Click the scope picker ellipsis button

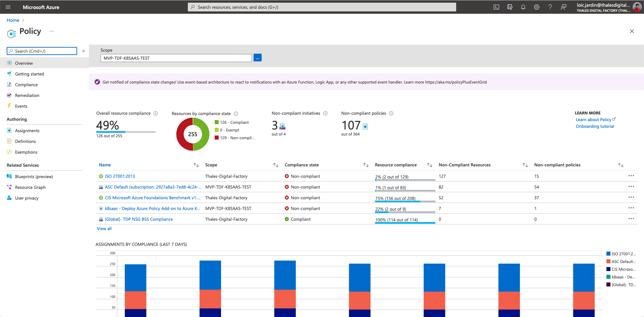[258, 58]
